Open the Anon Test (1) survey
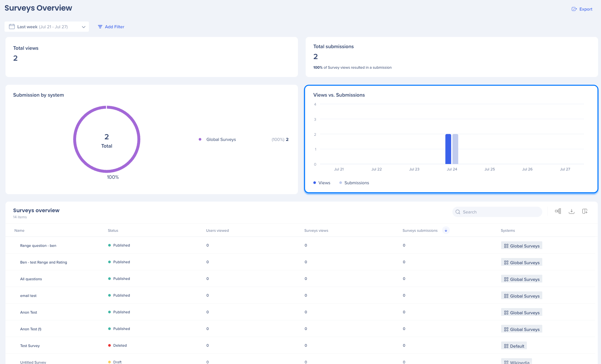Viewport: 601px width, 364px height. pos(31,329)
